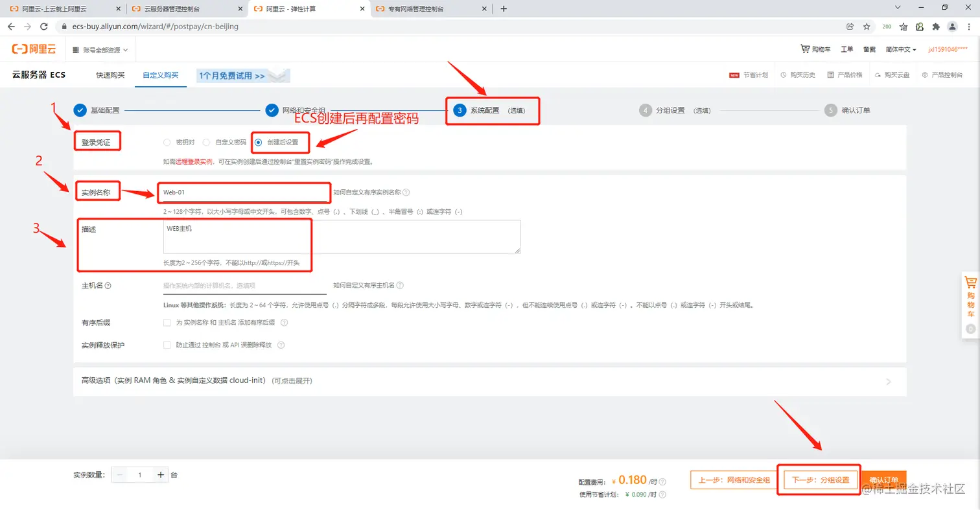This screenshot has height=510, width=980.
Task: Switch to the 自定义购买 tab
Action: (x=160, y=75)
